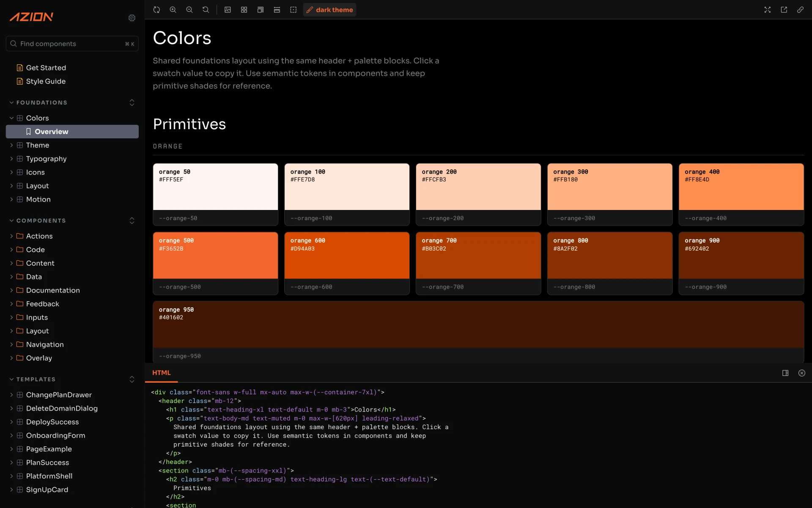Close the addon panel
Screen dimensions: 812x508
(802, 373)
